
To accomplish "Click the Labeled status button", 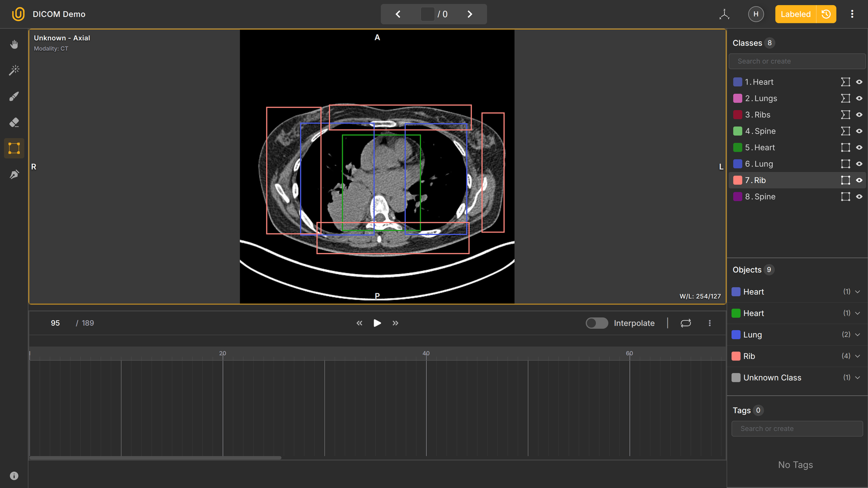I will [795, 14].
